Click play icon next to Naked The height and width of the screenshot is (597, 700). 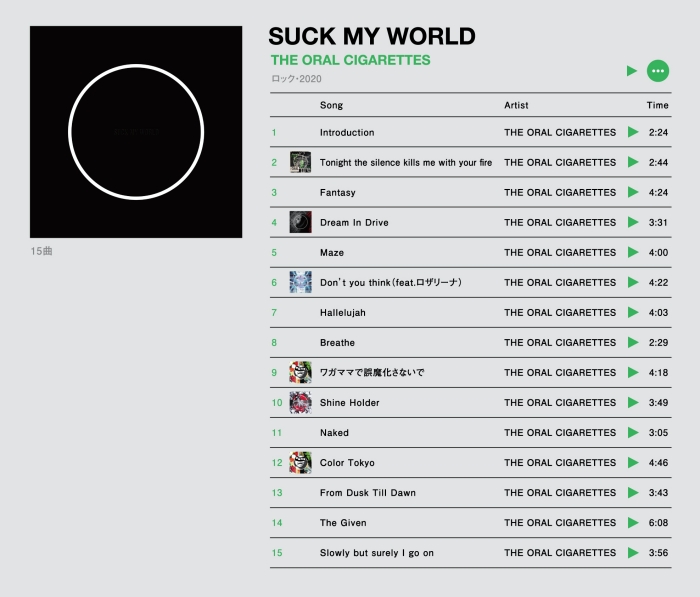pos(633,432)
